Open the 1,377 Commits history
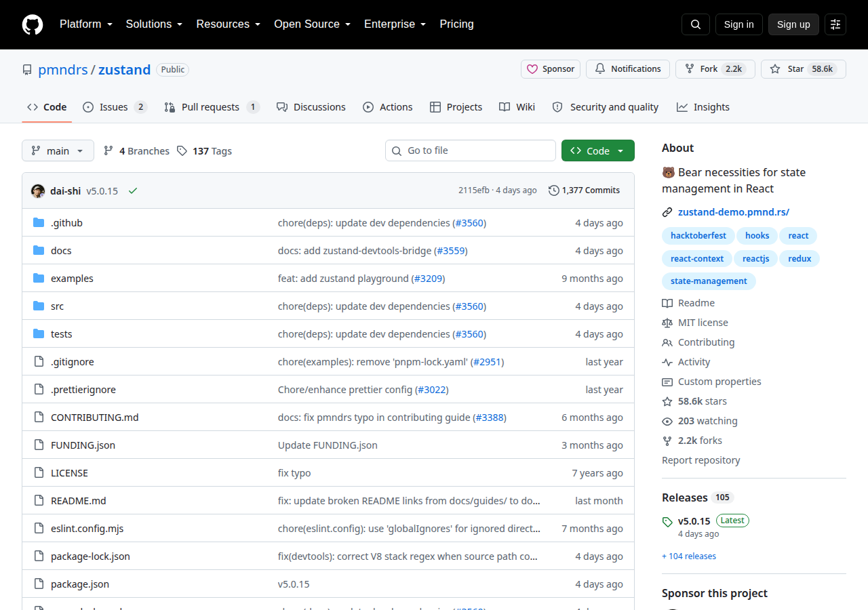868x610 pixels. pyautogui.click(x=584, y=190)
